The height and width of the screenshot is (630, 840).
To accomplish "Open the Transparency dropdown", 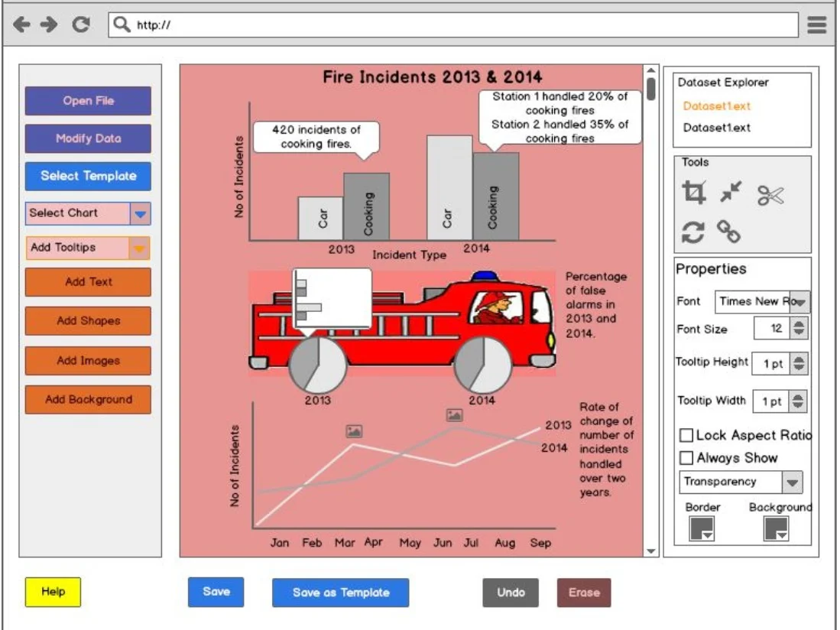I will coord(741,482).
